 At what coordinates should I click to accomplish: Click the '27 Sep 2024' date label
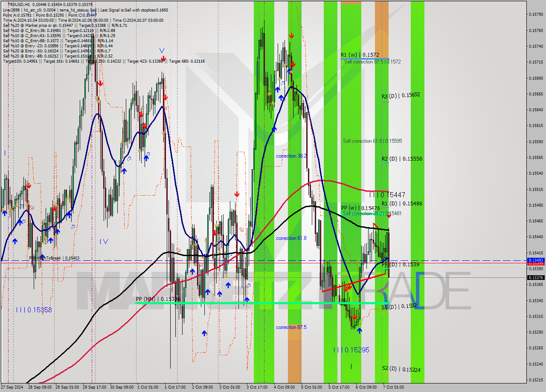(12, 387)
